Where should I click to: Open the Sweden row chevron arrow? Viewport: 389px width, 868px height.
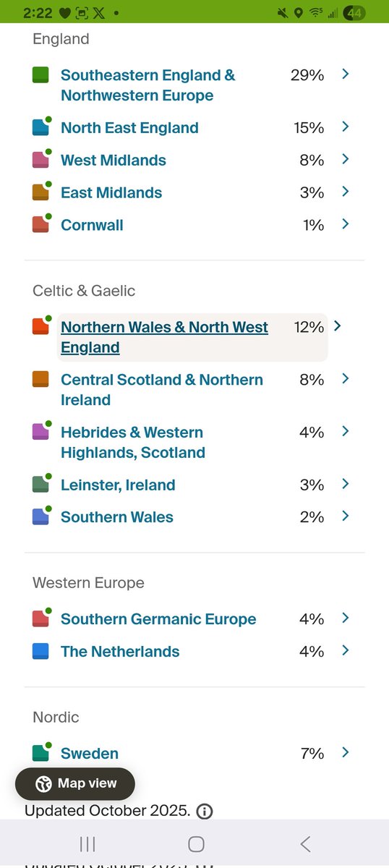pos(346,752)
